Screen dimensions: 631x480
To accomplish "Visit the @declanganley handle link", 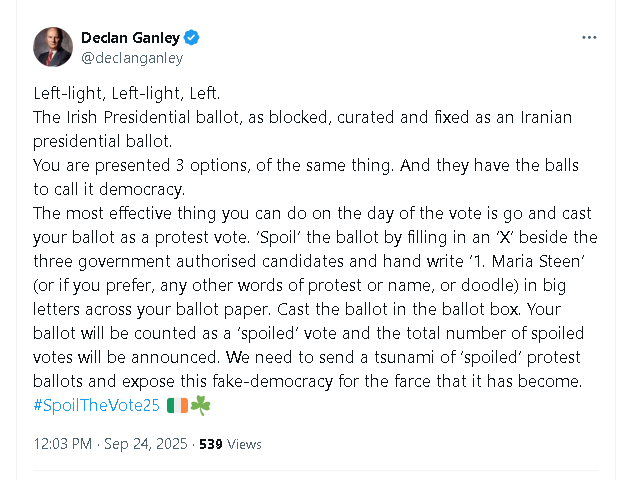I will (x=132, y=58).
